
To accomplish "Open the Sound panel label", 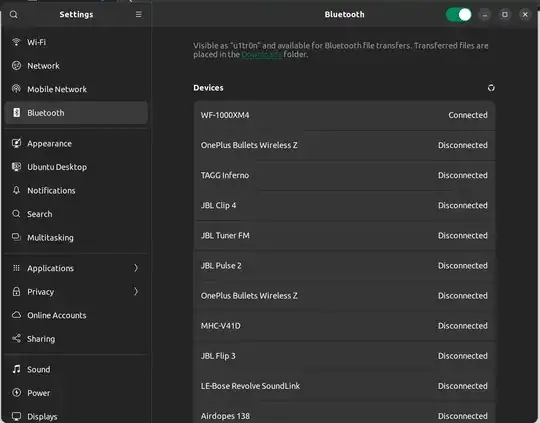I will (39, 369).
